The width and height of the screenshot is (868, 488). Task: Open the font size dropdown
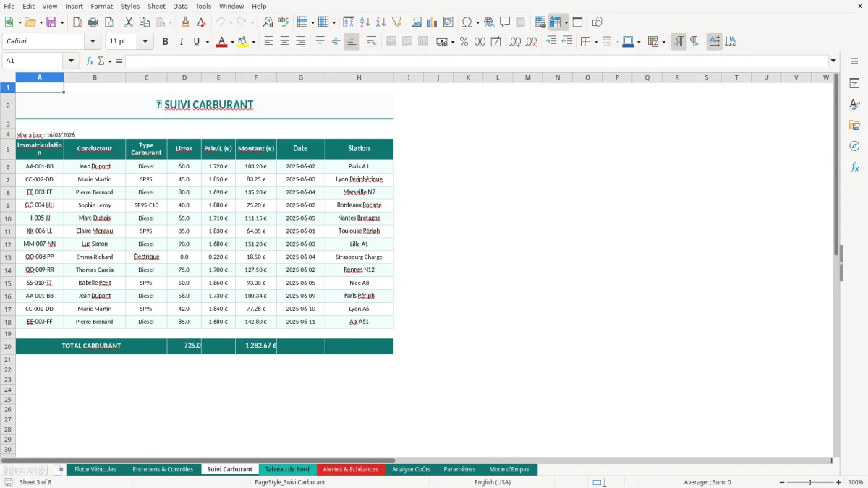(x=145, y=42)
